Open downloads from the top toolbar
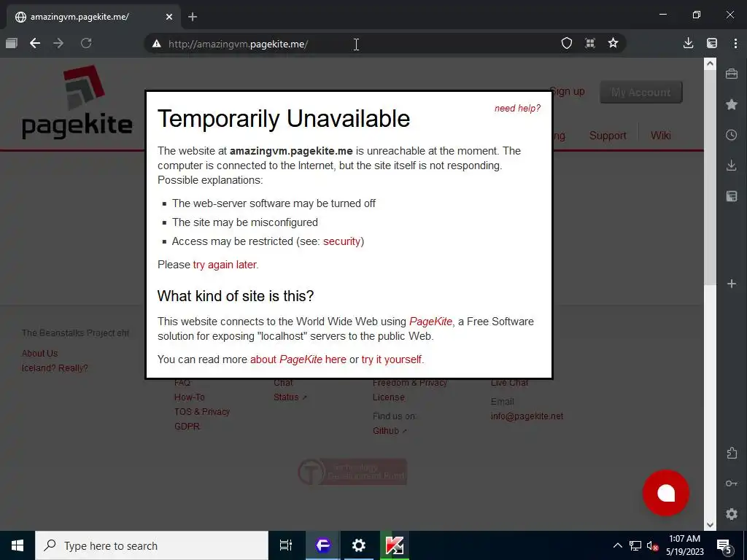The image size is (747, 560). [x=688, y=43]
